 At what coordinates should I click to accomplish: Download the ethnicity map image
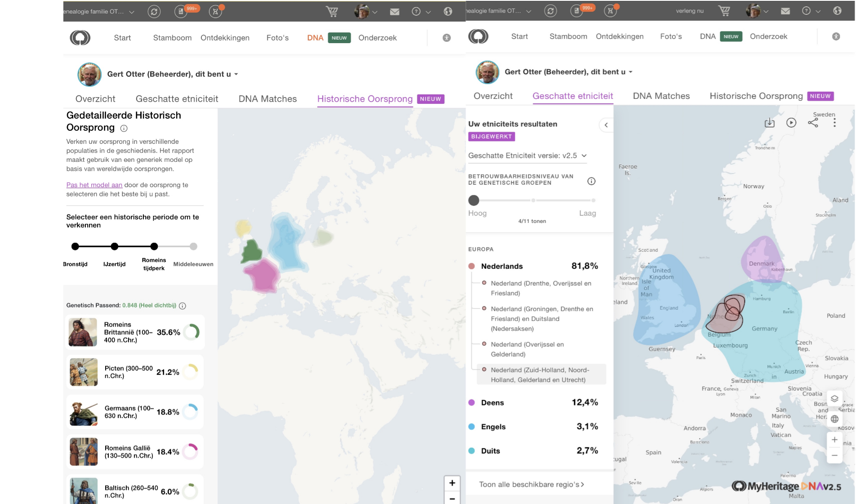pos(769,123)
